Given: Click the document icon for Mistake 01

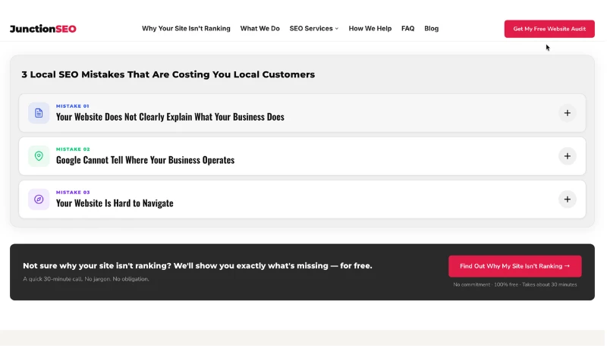Looking at the screenshot, I should [x=39, y=113].
